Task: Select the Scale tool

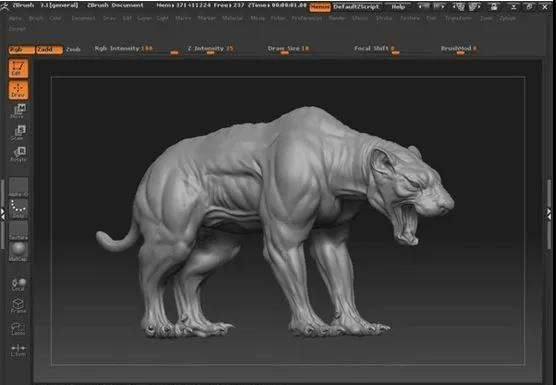Action: 18,133
